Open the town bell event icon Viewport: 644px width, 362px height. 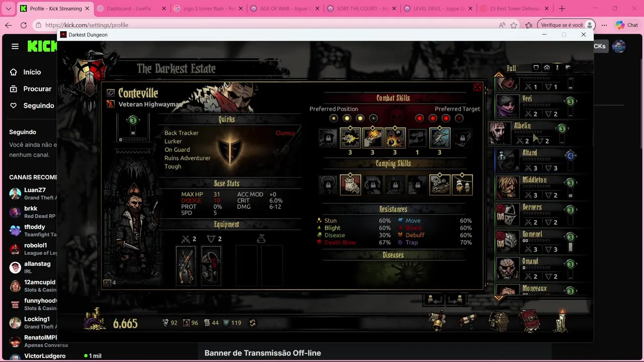(x=437, y=321)
